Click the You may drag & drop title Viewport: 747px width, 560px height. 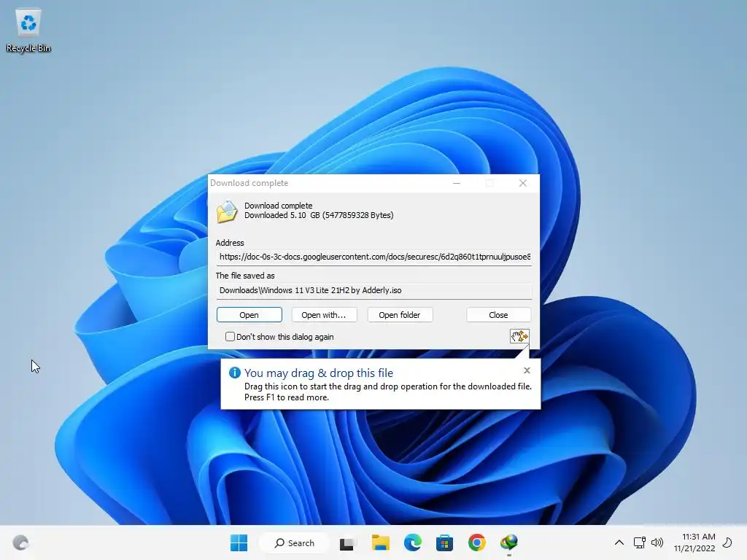[x=319, y=373]
